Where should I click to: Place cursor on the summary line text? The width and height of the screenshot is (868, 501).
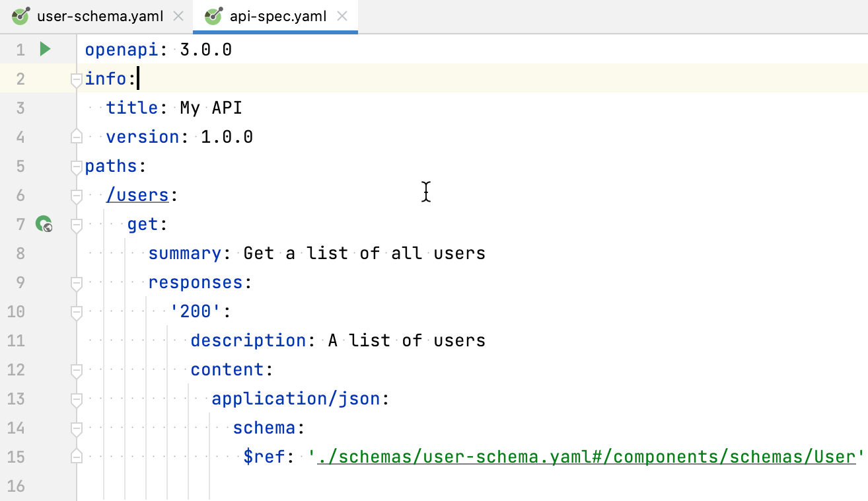click(317, 253)
